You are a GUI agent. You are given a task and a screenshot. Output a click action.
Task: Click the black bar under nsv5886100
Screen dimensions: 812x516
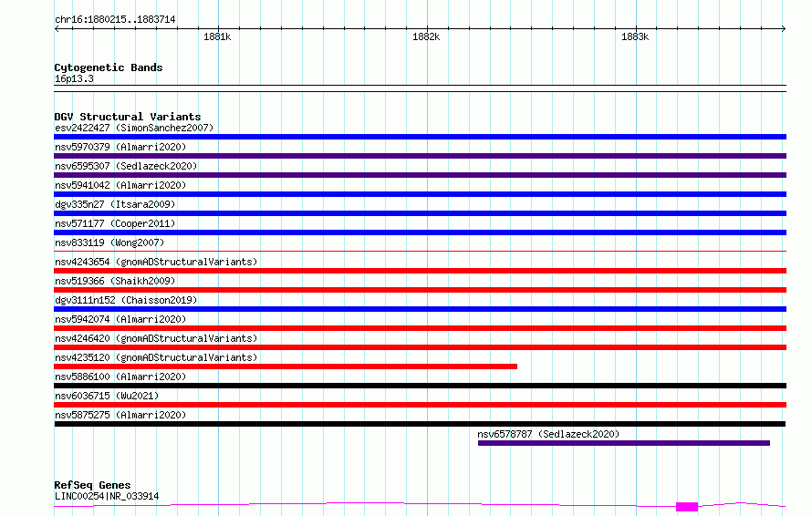420,386
